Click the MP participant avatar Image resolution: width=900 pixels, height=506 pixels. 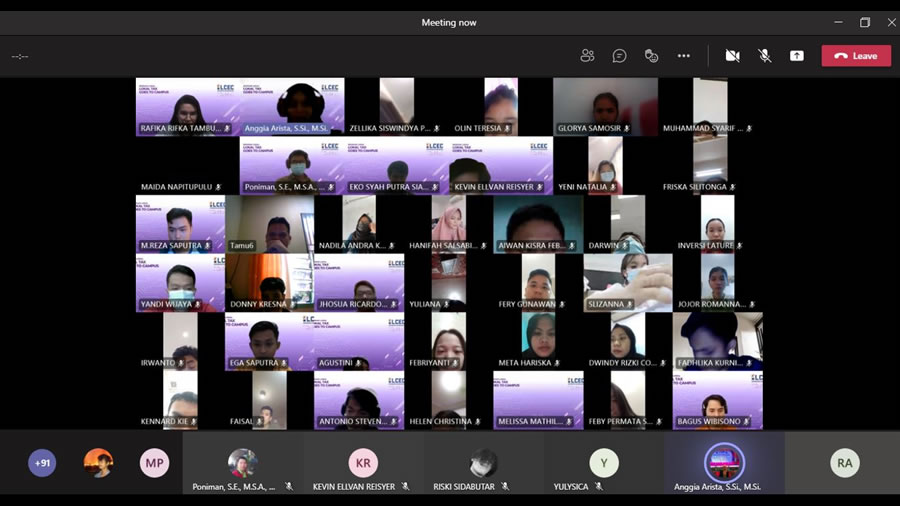(x=154, y=463)
